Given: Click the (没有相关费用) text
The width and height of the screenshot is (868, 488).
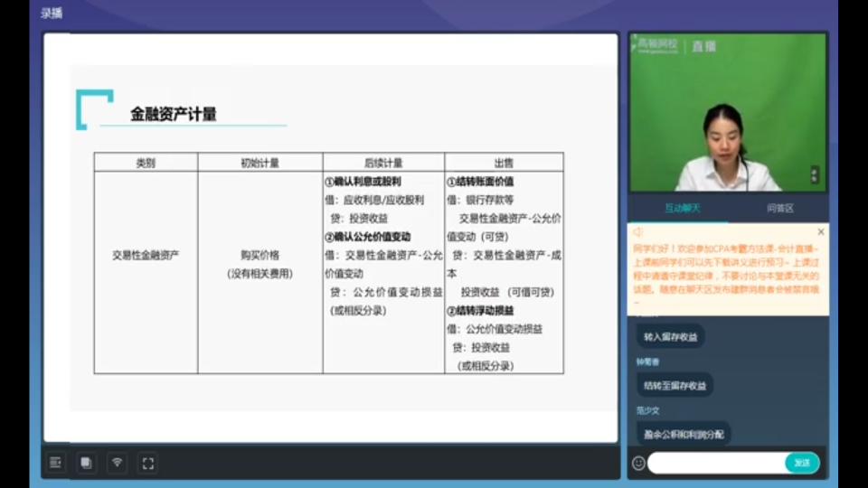Looking at the screenshot, I should [x=260, y=273].
